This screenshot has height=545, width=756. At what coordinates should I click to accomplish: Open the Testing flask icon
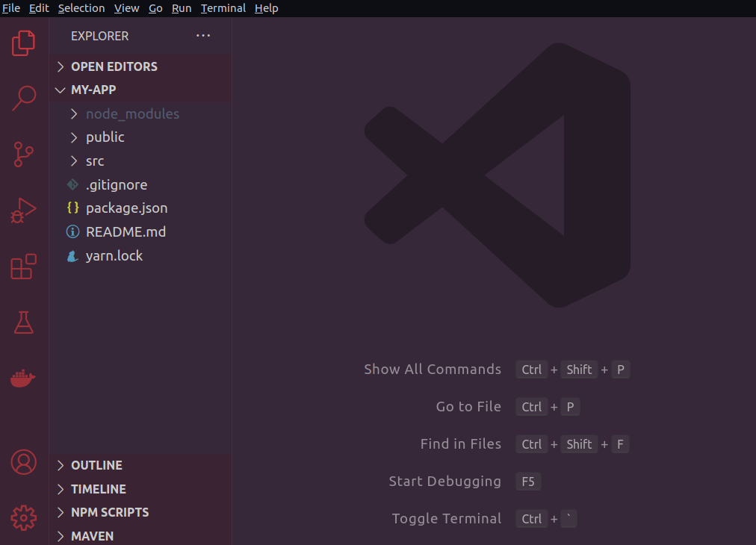pos(23,323)
